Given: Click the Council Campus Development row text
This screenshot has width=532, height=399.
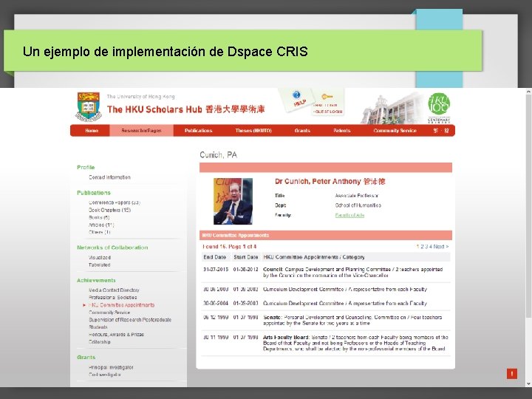Looking at the screenshot, I should 353,272.
